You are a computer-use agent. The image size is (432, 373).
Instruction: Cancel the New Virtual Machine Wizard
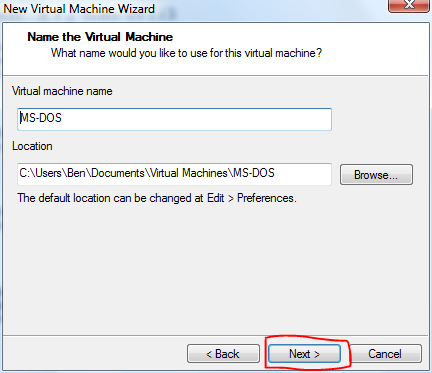click(x=385, y=354)
